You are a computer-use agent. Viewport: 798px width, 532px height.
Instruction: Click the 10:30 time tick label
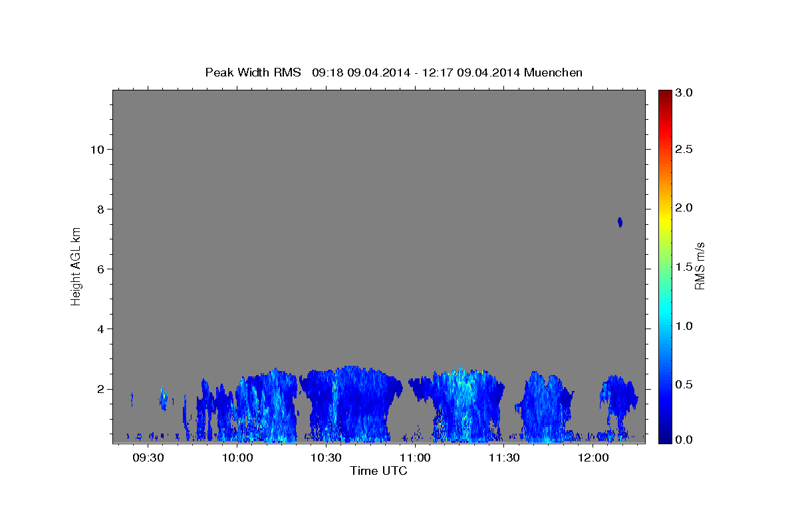tap(327, 458)
